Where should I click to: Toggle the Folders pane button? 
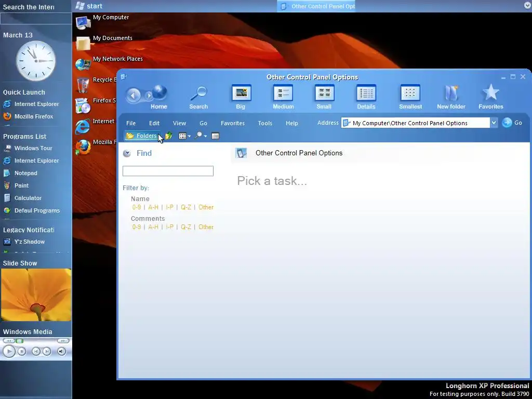(141, 136)
